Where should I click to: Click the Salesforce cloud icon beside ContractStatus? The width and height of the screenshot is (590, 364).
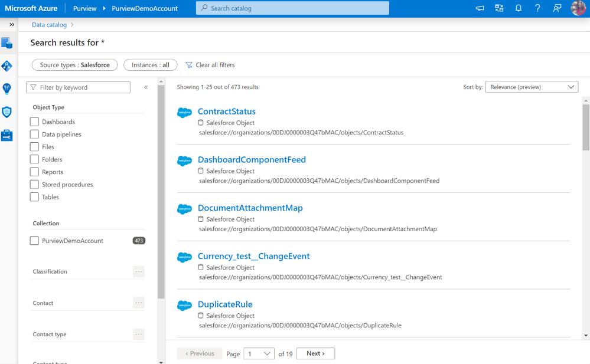pyautogui.click(x=184, y=113)
